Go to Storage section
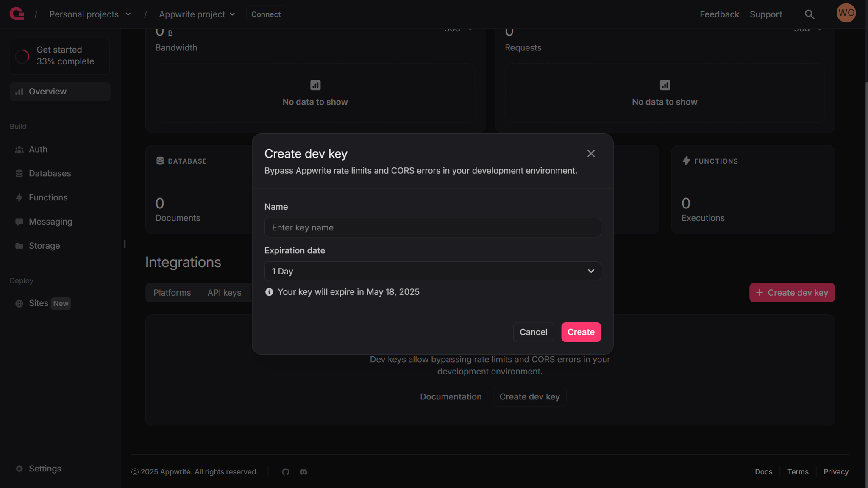Image resolution: width=868 pixels, height=488 pixels. pos(60,246)
